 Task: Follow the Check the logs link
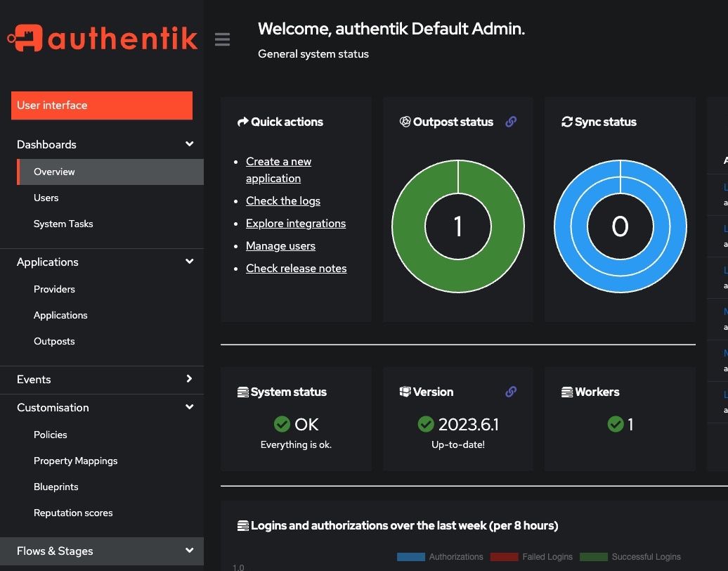283,201
